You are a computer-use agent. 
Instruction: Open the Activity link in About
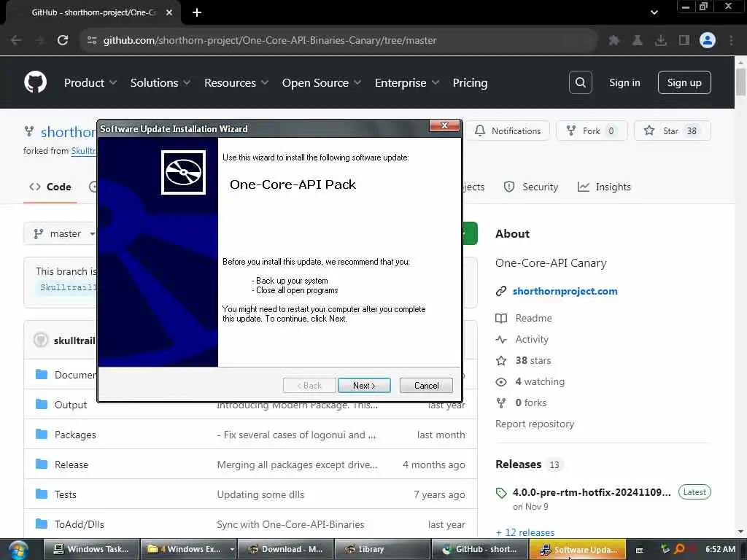(x=532, y=339)
